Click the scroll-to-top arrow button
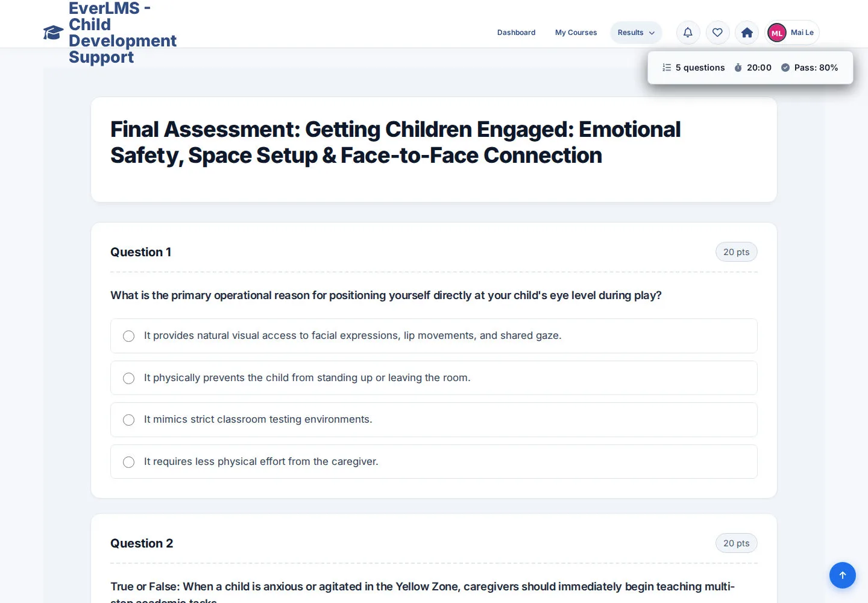 click(843, 575)
